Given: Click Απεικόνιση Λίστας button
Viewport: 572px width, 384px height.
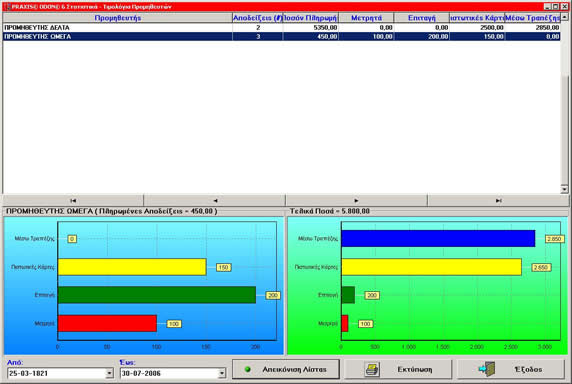Looking at the screenshot, I should (x=286, y=369).
